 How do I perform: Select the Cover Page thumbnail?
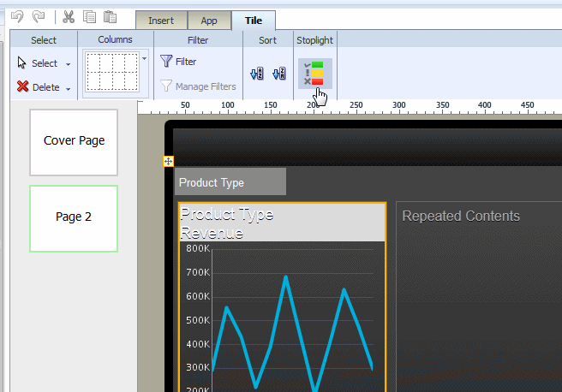click(x=74, y=142)
